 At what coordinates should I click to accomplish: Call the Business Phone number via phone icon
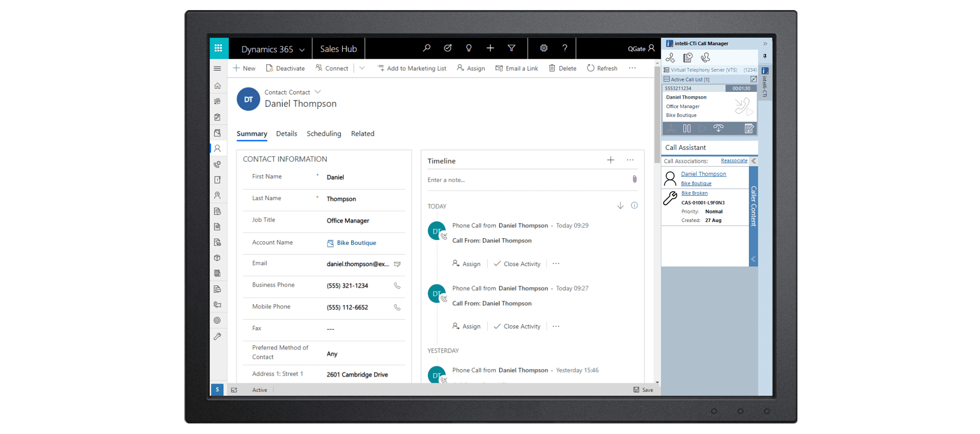[397, 286]
